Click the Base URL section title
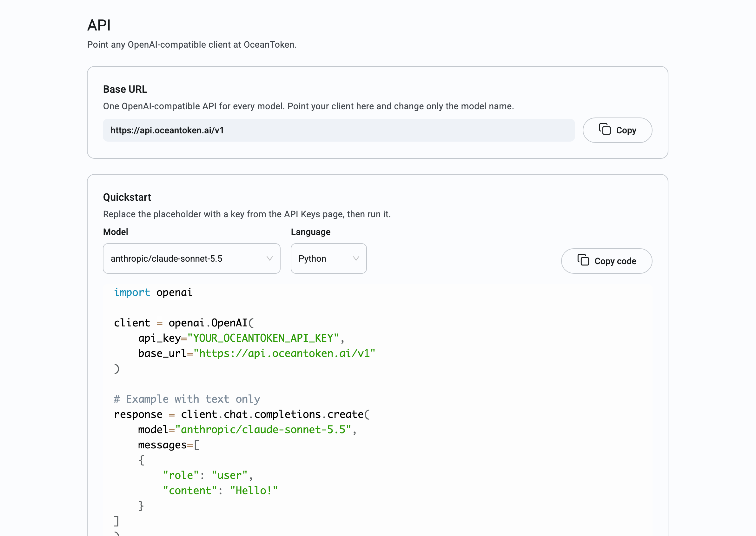756x536 pixels. pyautogui.click(x=125, y=89)
